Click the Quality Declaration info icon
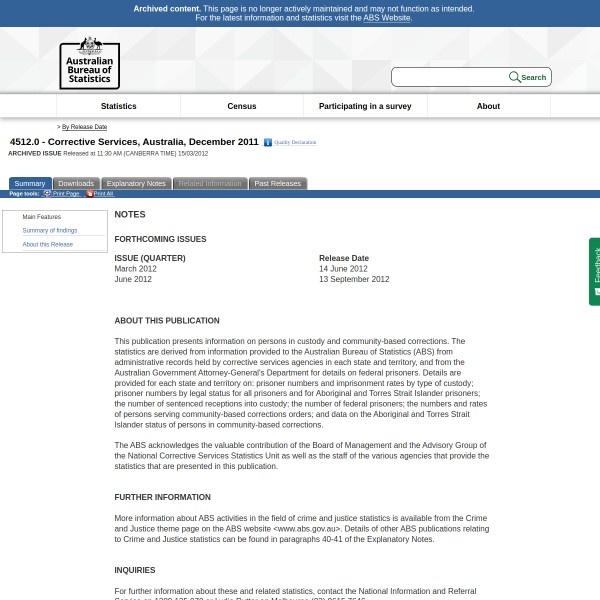Image resolution: width=600 pixels, height=600 pixels. point(268,143)
